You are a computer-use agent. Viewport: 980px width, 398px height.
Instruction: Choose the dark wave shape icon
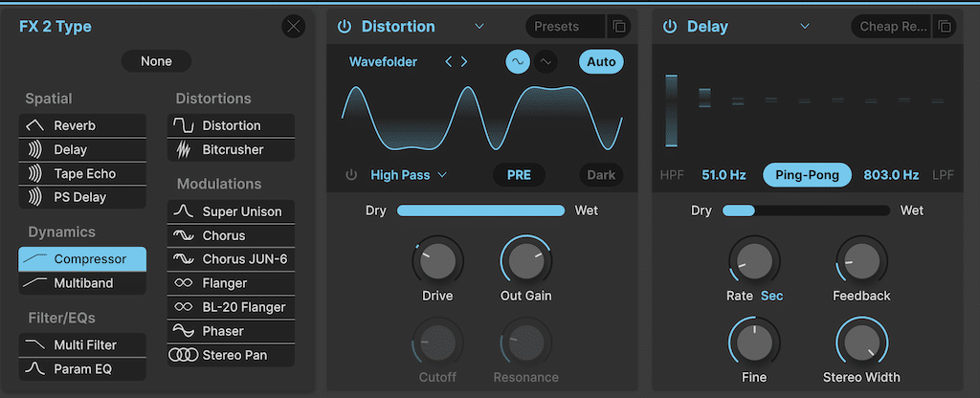[546, 62]
